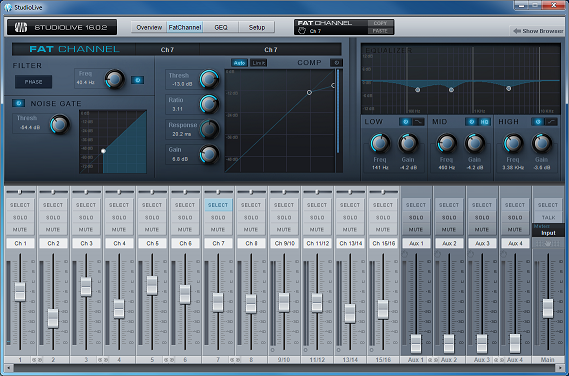Click the MID band Gain knob

pos(474,143)
